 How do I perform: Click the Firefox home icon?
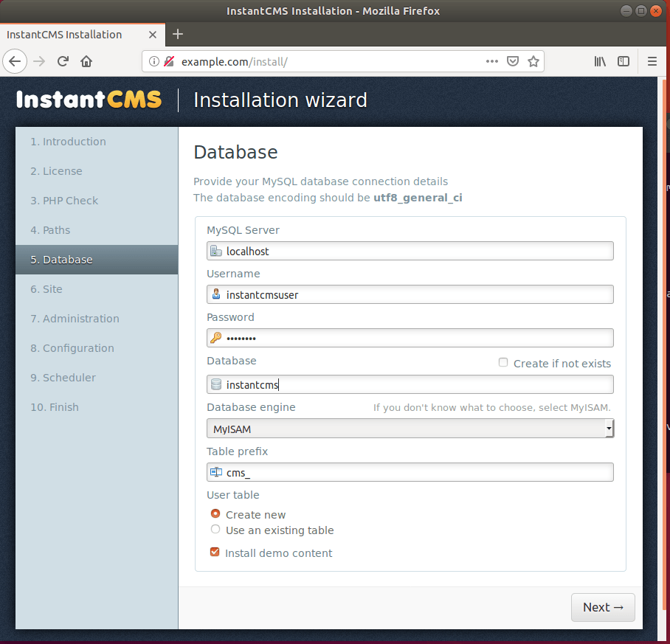tap(86, 61)
